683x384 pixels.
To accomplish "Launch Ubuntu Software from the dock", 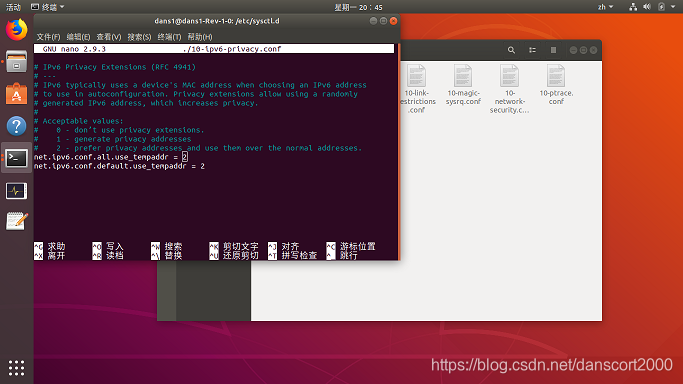I will click(x=17, y=94).
